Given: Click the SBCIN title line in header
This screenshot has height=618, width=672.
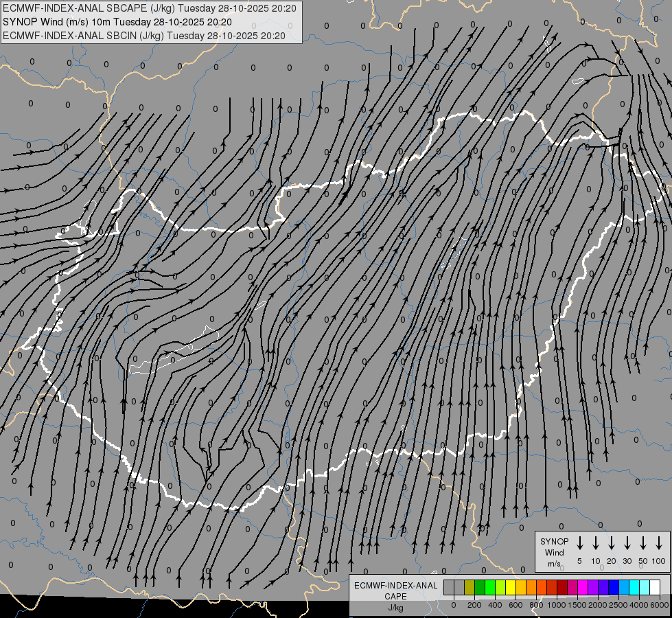Looking at the screenshot, I should tap(144, 36).
